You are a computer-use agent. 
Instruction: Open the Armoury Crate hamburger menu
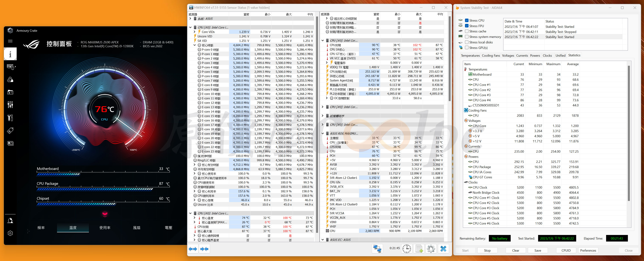pos(10,41)
